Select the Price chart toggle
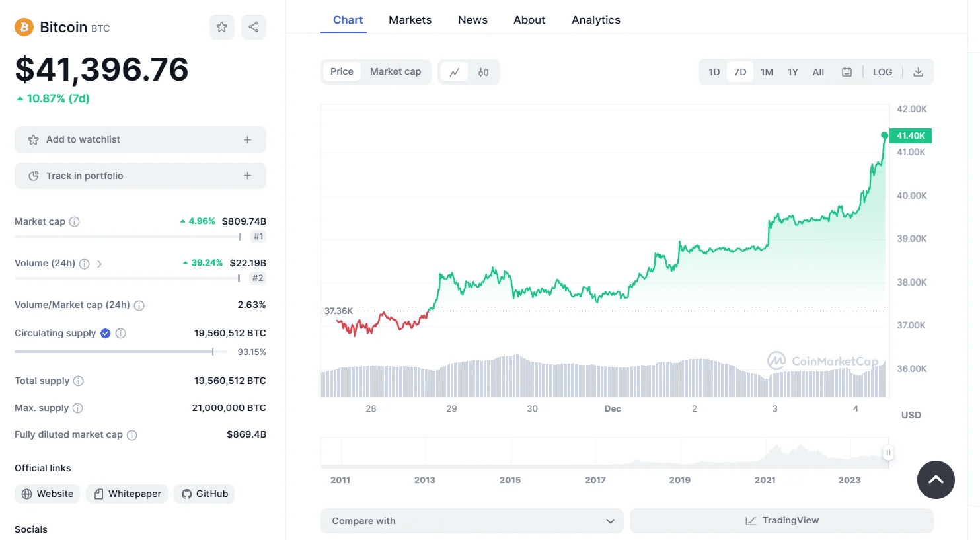This screenshot has width=980, height=540. 342,72
